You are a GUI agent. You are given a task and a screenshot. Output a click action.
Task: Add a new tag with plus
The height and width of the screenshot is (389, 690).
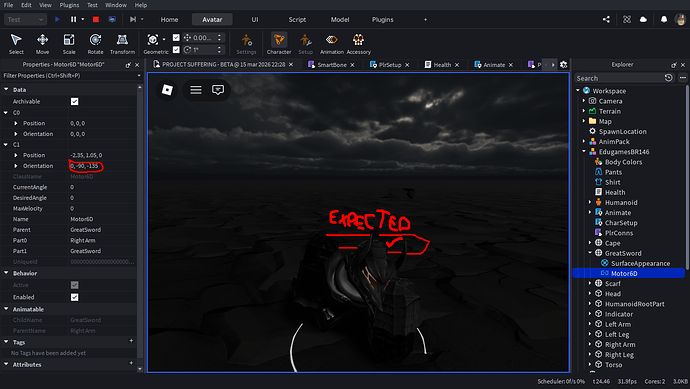tap(131, 341)
